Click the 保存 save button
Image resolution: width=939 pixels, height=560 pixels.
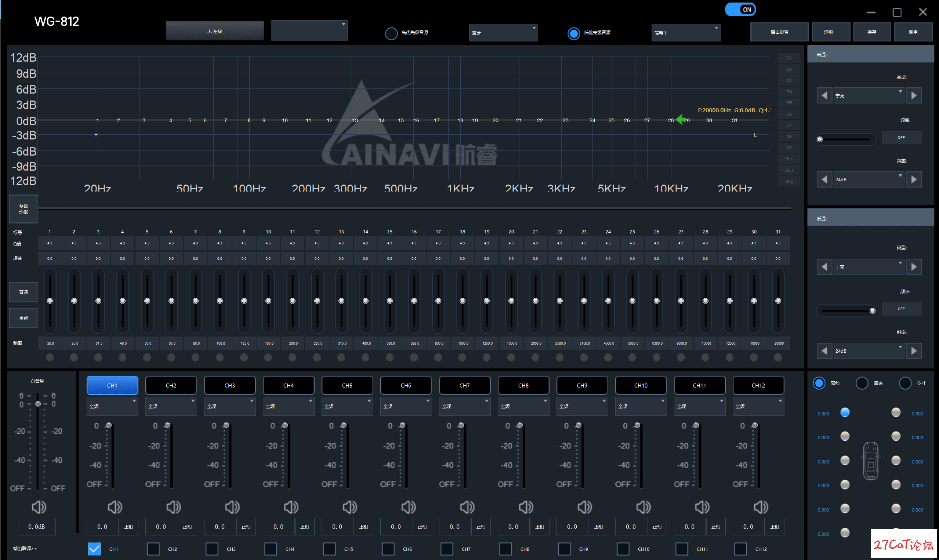click(x=872, y=32)
